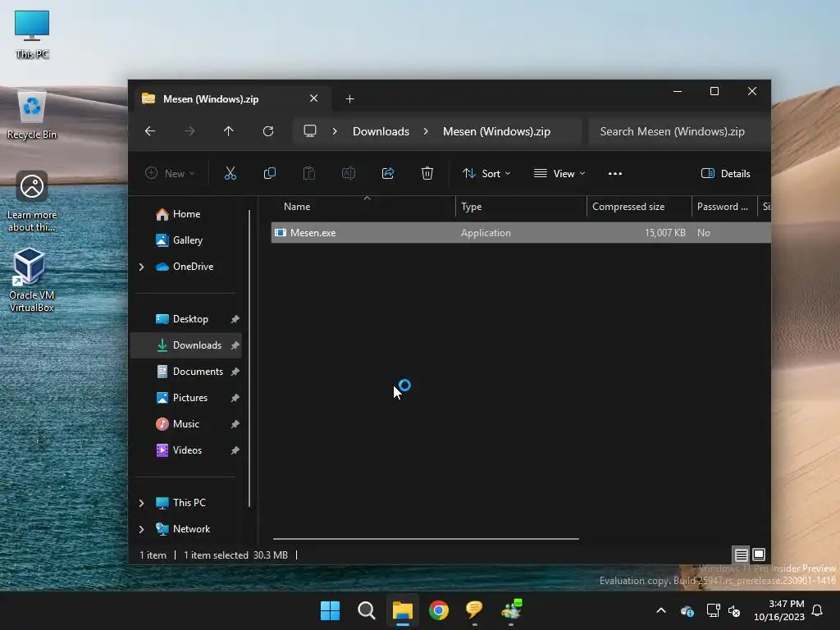This screenshot has height=630, width=840.
Task: Click the File Explorer taskbar icon
Action: (402, 610)
